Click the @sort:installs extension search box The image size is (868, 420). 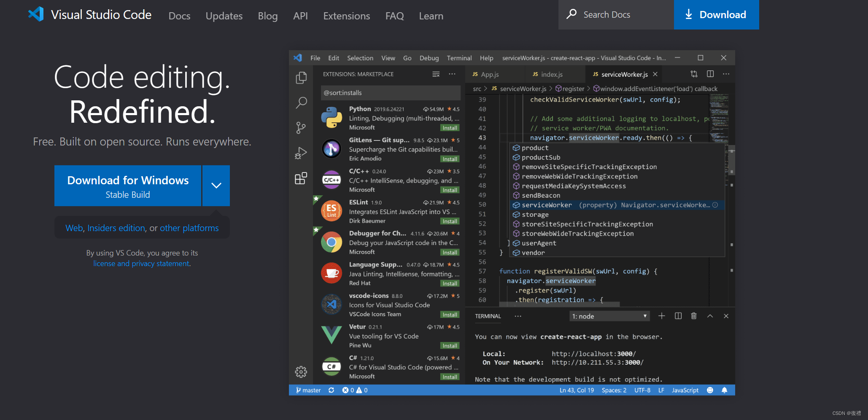391,93
